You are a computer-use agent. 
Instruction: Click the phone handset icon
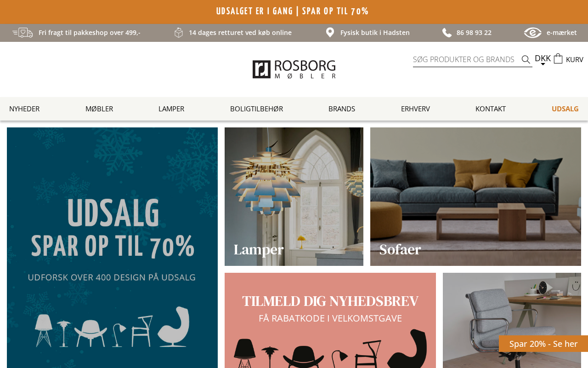[x=447, y=33]
